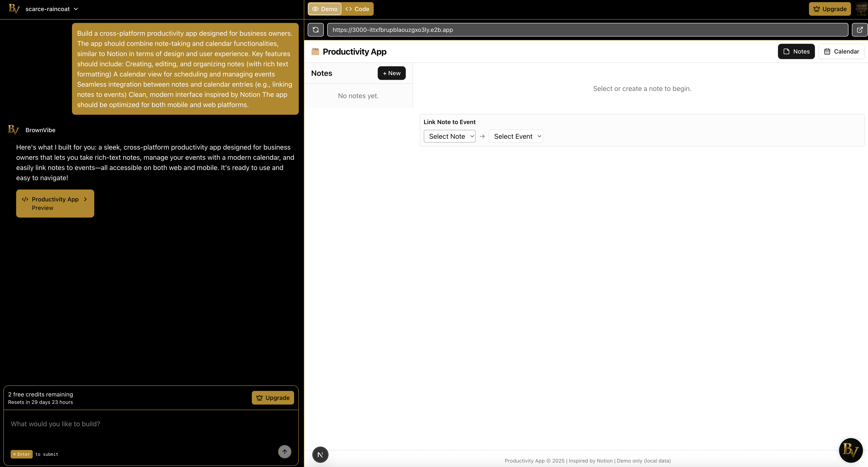The width and height of the screenshot is (868, 467).
Task: Switch to Code view
Action: [x=357, y=9]
